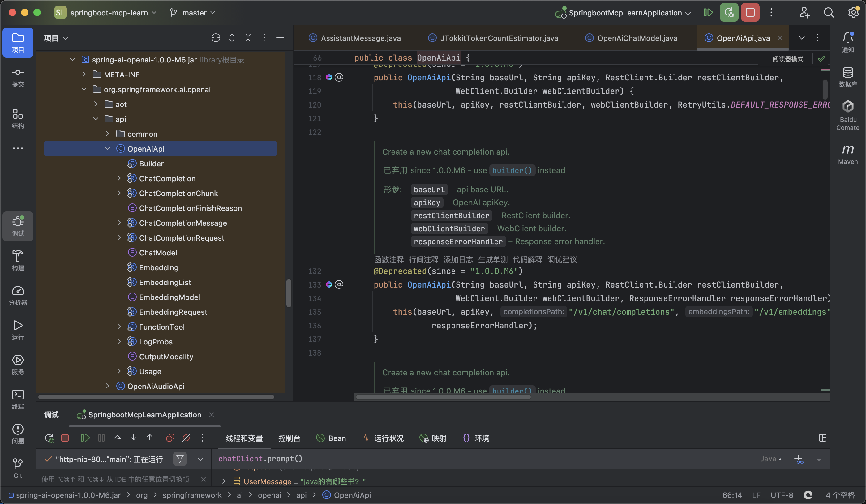Expand the META-INF folder

pyautogui.click(x=84, y=75)
